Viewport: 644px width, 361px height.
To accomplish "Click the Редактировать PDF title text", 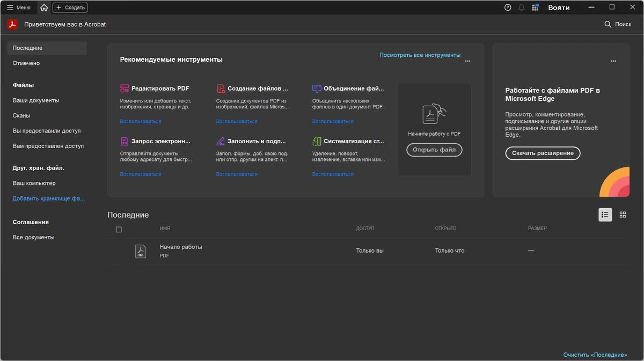I will [x=160, y=89].
